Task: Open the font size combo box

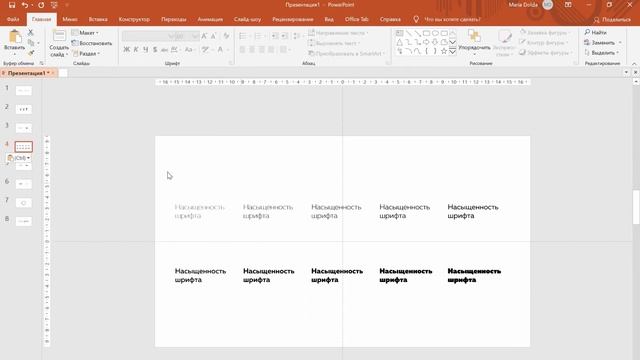Action: click(x=187, y=36)
